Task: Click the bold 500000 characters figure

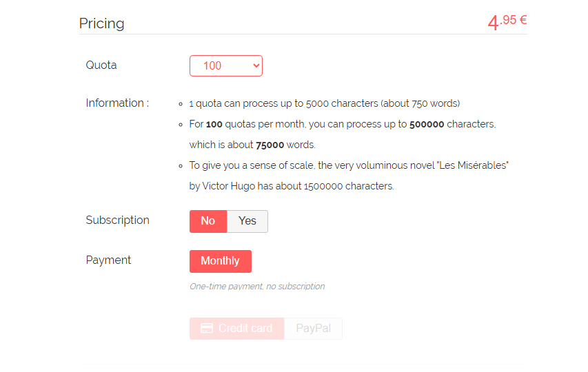Action: [x=427, y=125]
